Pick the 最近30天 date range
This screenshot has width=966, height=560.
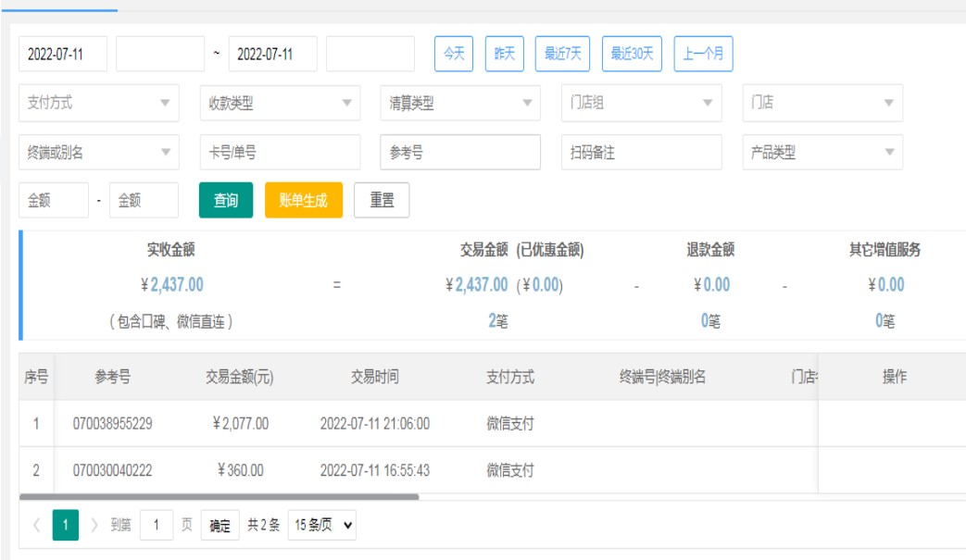coord(632,54)
